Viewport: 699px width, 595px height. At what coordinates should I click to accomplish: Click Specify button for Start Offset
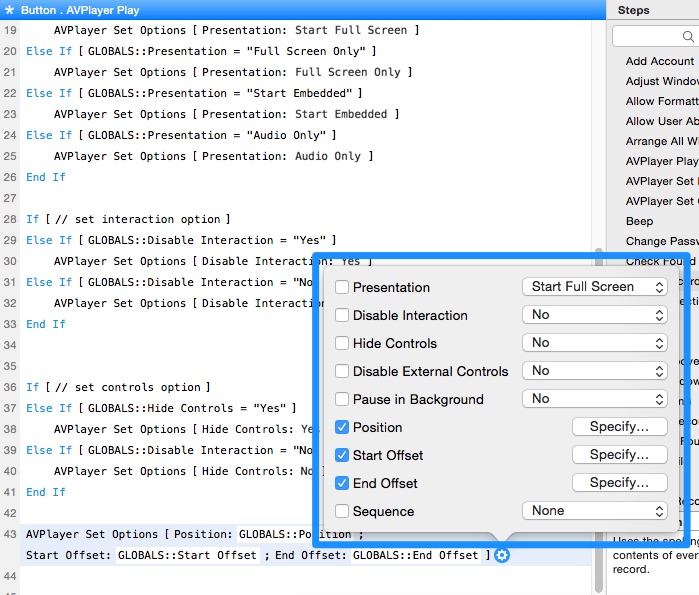(x=619, y=455)
